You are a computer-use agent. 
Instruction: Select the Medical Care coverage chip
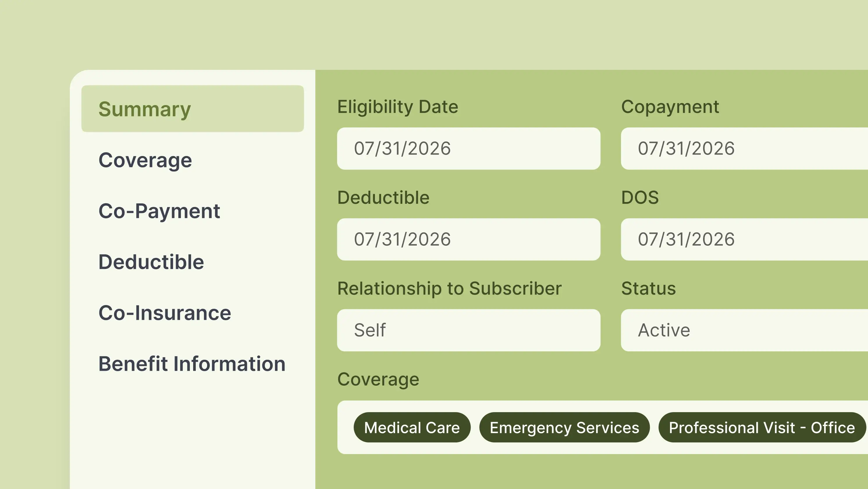point(412,428)
